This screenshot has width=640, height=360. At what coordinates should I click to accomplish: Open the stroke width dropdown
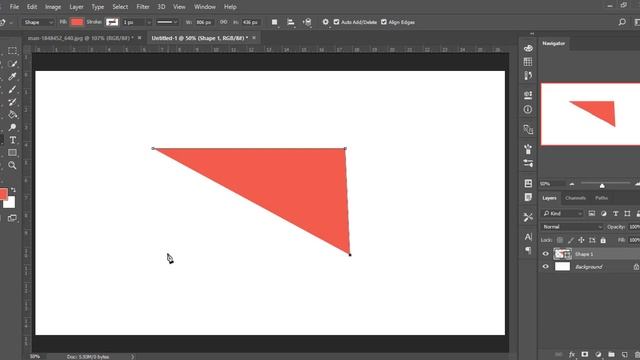[149, 22]
